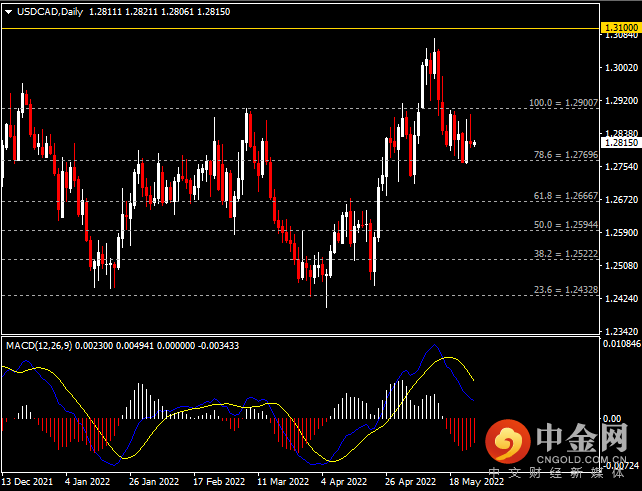
Task: Select the USDCAD,Daily chart title
Action: coord(50,12)
